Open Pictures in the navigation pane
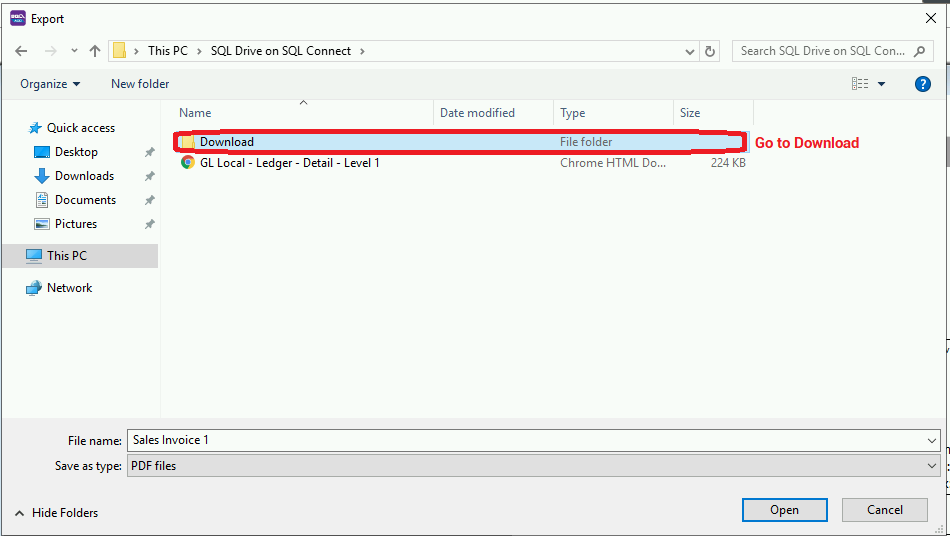 pyautogui.click(x=76, y=224)
